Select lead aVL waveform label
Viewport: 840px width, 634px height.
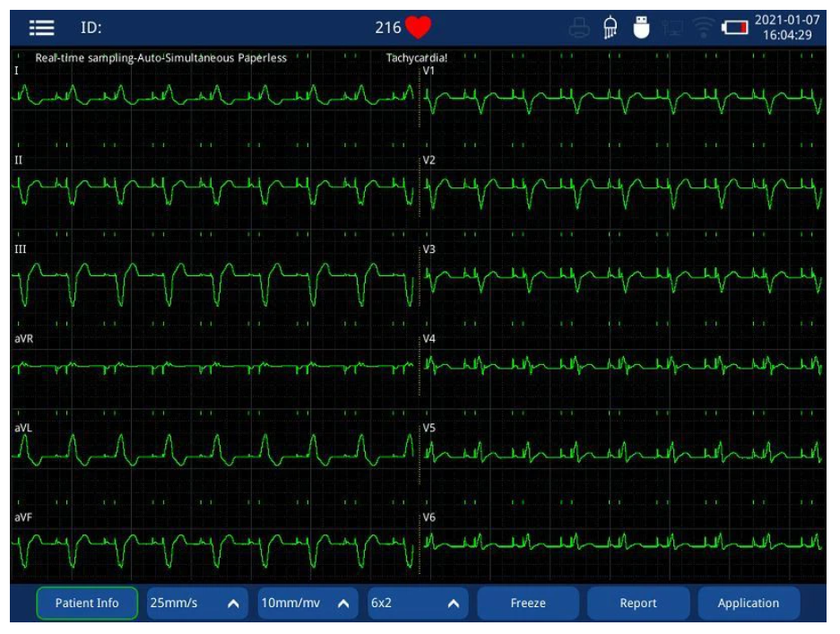[23, 428]
